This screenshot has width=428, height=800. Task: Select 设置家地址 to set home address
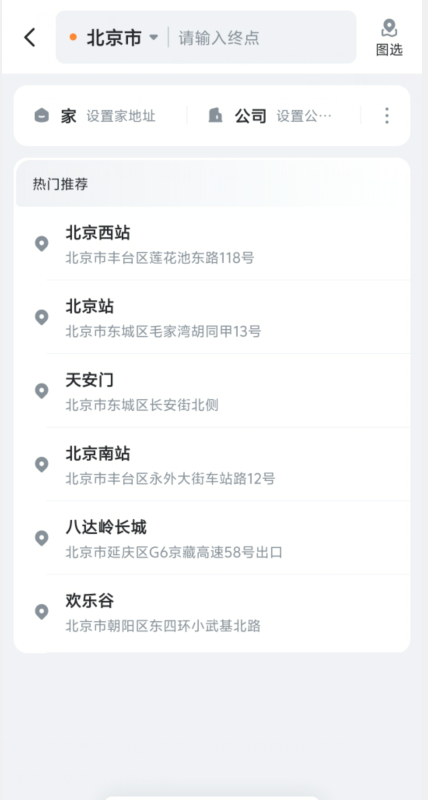click(x=121, y=116)
